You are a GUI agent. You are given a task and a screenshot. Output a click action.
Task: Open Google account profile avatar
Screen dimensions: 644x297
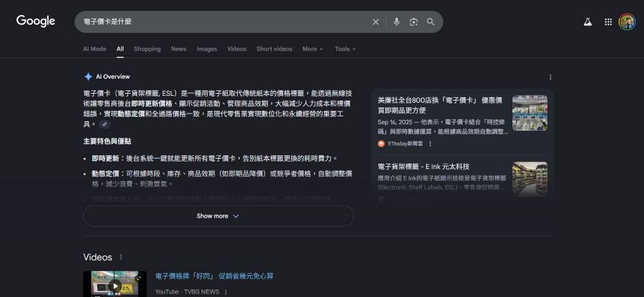(627, 22)
